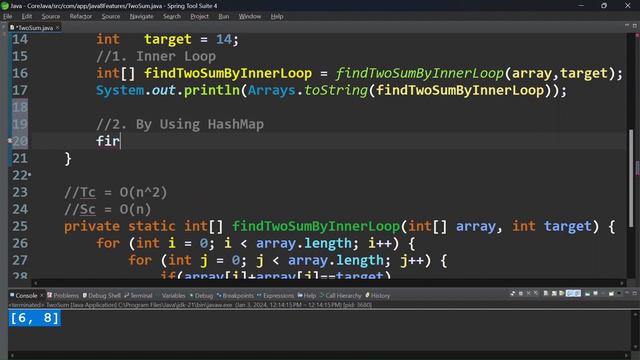Image resolution: width=640 pixels, height=360 pixels.
Task: Click 'target = 14;' on line 14
Action: coord(191,39)
